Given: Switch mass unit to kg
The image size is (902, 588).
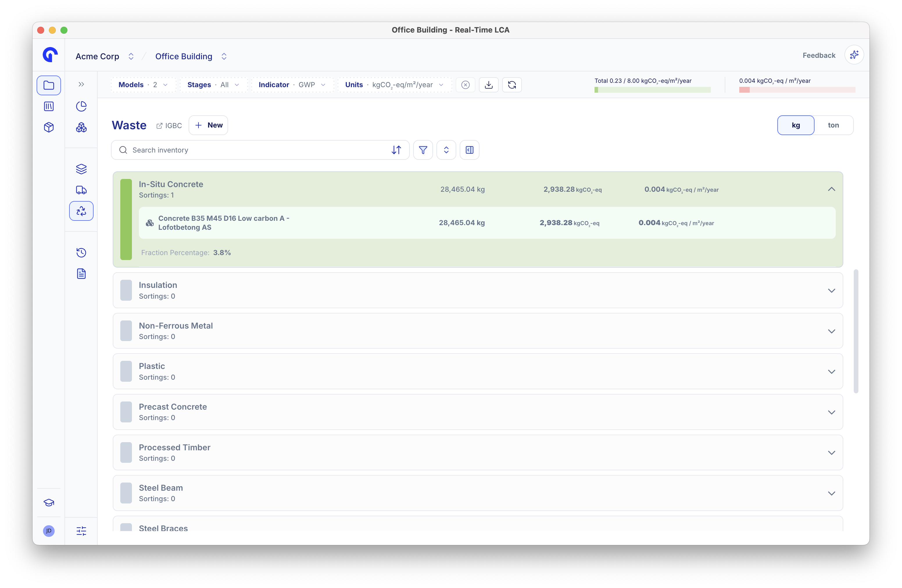Looking at the screenshot, I should [796, 125].
